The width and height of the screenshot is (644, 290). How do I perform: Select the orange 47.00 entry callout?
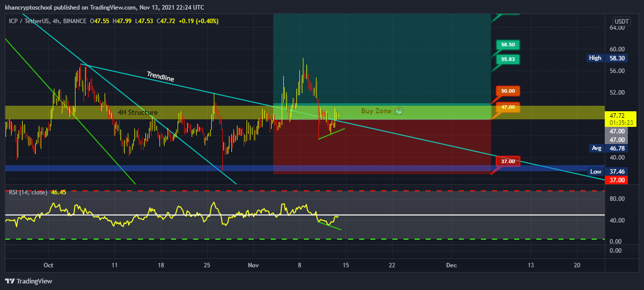click(508, 107)
